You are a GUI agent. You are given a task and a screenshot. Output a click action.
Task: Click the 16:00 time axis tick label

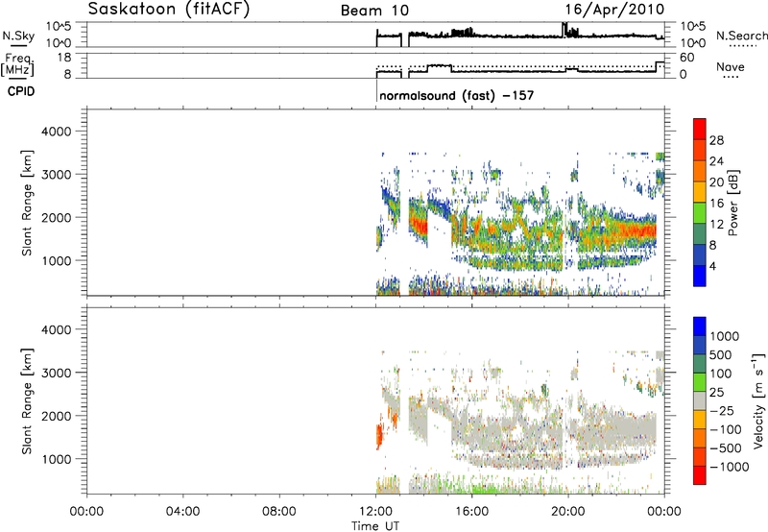coord(471,512)
